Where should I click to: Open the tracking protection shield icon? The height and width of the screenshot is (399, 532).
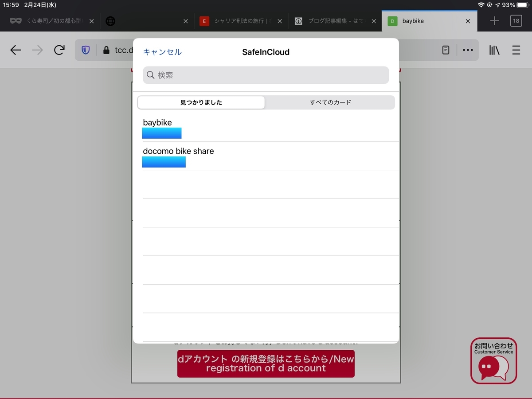pyautogui.click(x=86, y=51)
